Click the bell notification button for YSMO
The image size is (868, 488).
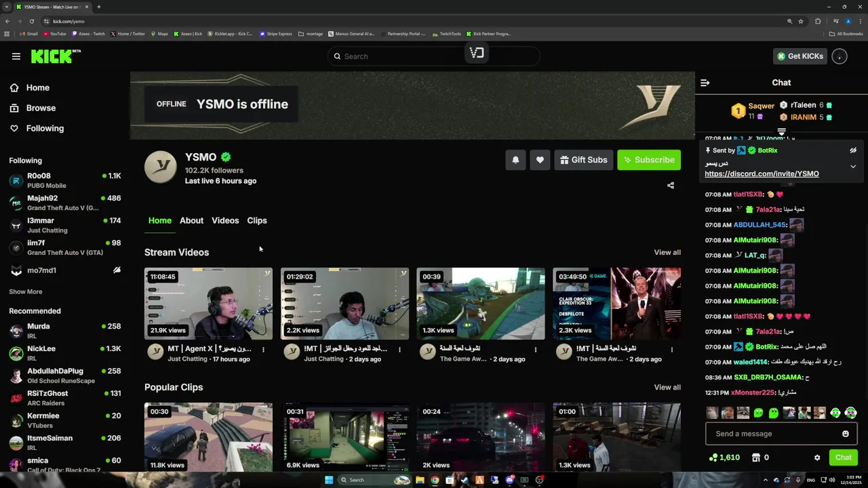515,160
